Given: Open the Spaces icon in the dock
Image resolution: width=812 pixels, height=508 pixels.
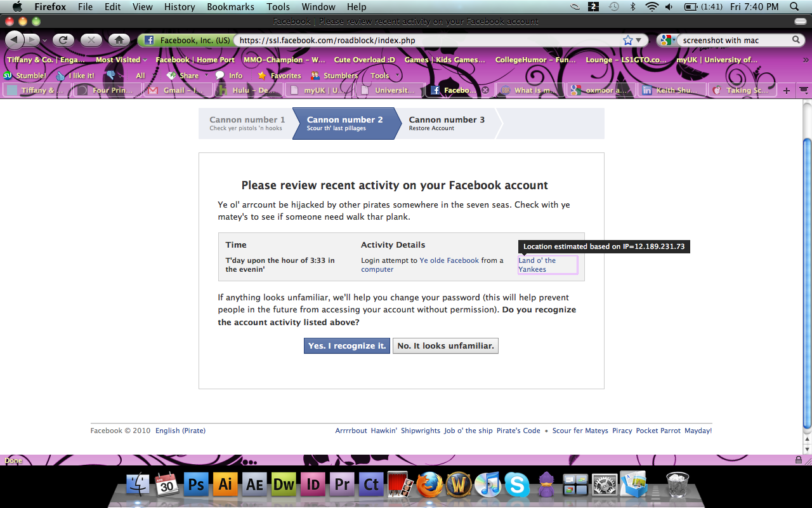Looking at the screenshot, I should click(575, 485).
